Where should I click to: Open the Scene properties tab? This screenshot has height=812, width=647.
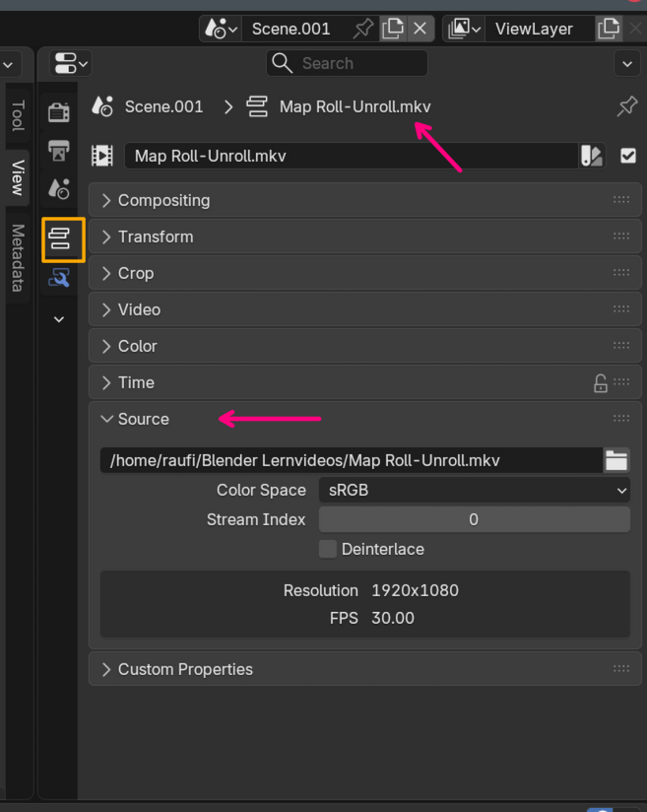[x=59, y=188]
